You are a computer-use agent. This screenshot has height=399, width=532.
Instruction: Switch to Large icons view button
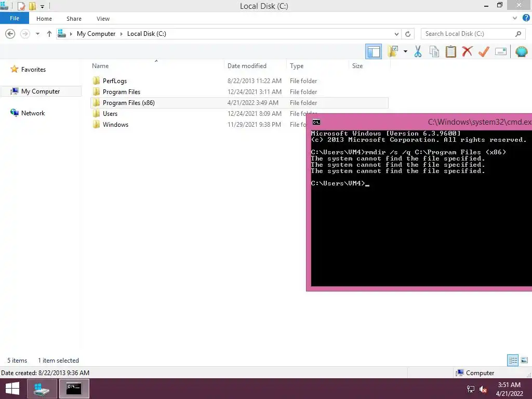pyautogui.click(x=524, y=360)
